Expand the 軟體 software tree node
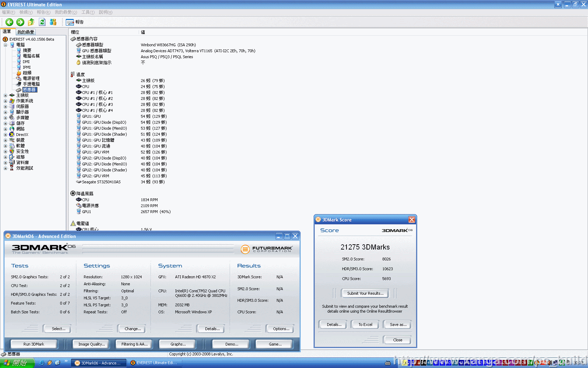Image resolution: width=588 pixels, height=368 pixels. pos(5,146)
